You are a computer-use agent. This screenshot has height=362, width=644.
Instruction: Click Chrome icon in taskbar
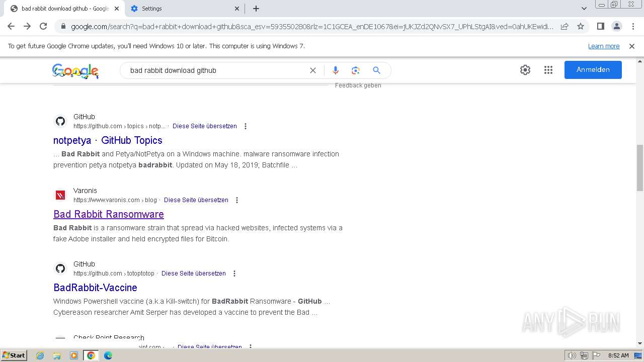click(x=91, y=355)
